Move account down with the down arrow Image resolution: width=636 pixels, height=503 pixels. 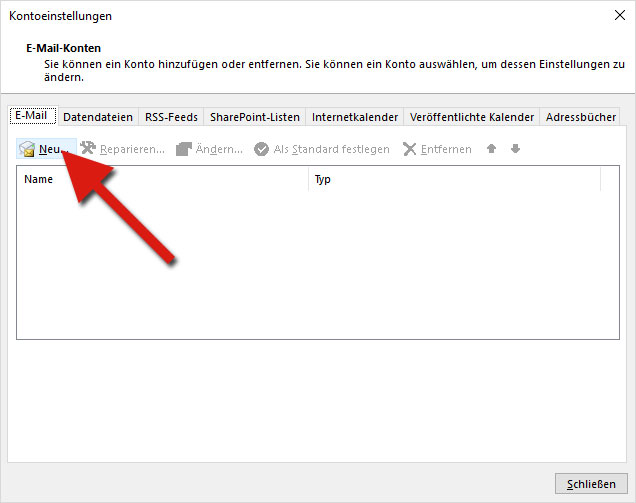pyautogui.click(x=515, y=149)
